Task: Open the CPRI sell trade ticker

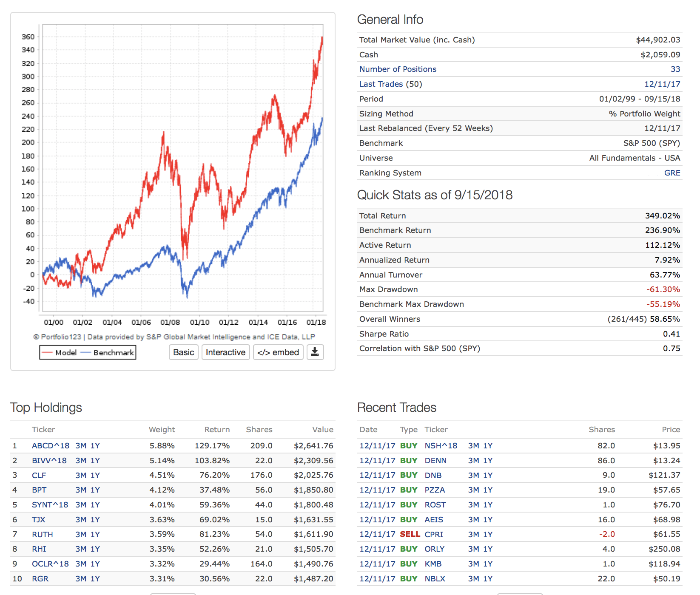Action: pos(434,535)
